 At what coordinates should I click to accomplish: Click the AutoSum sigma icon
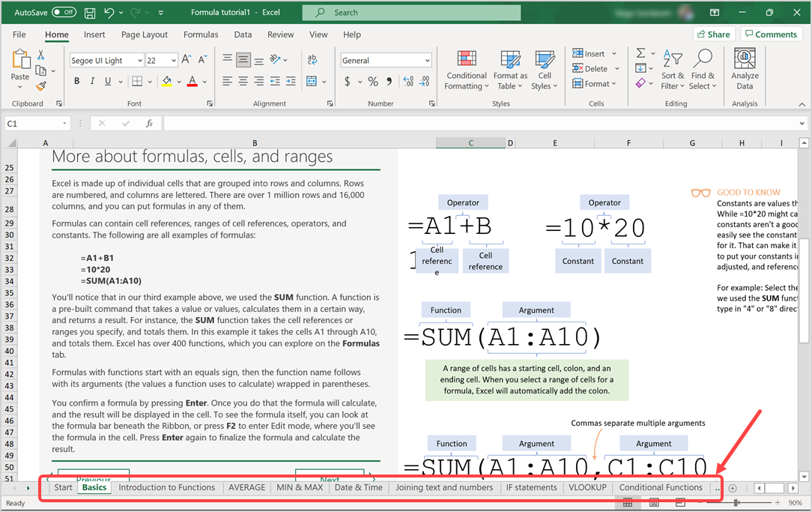click(640, 53)
